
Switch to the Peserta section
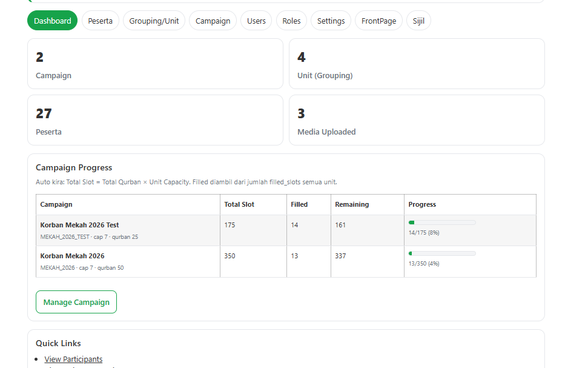100,20
